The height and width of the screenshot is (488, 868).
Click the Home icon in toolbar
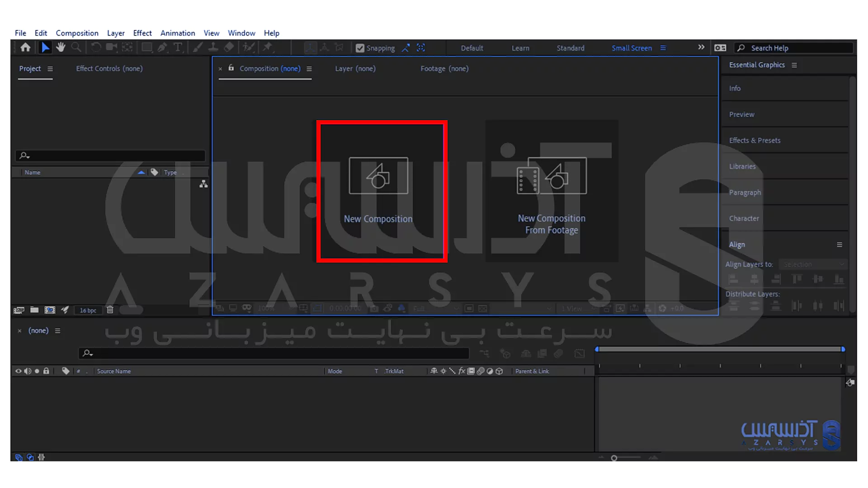tap(26, 47)
